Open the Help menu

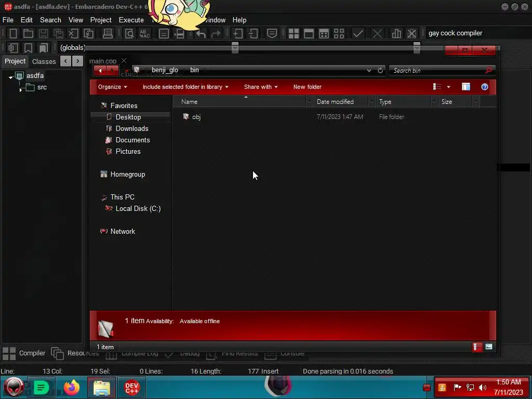(239, 20)
